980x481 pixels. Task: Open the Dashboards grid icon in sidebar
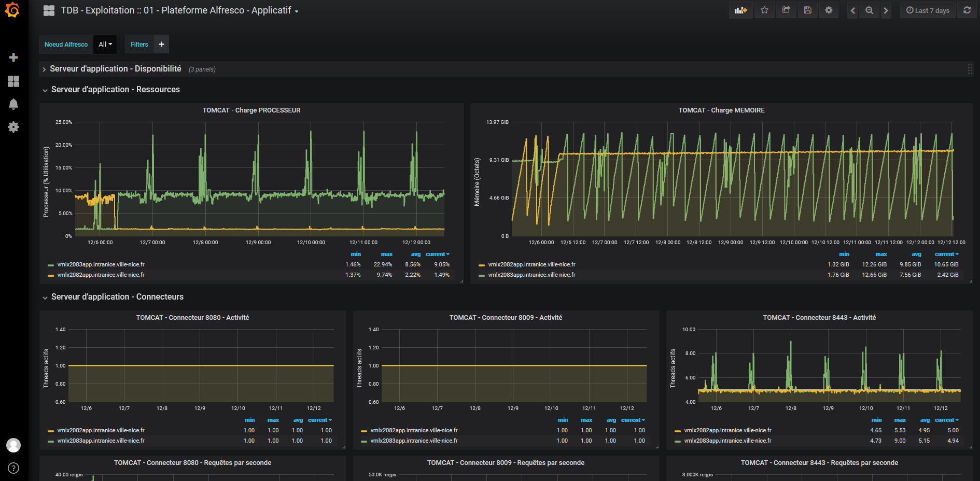(x=13, y=81)
